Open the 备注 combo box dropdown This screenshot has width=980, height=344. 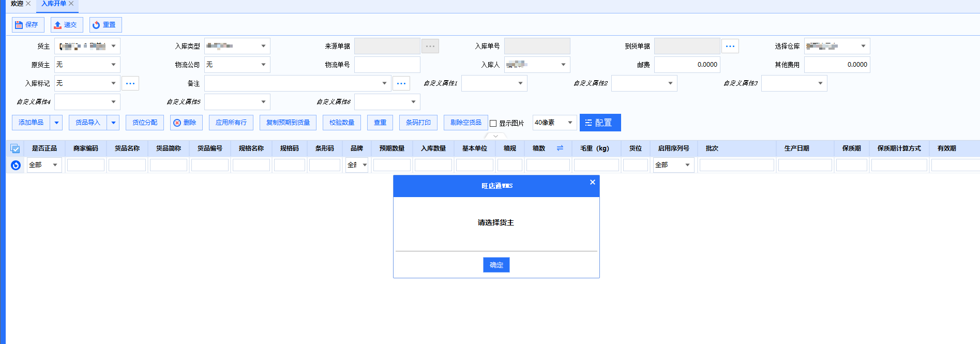384,83
